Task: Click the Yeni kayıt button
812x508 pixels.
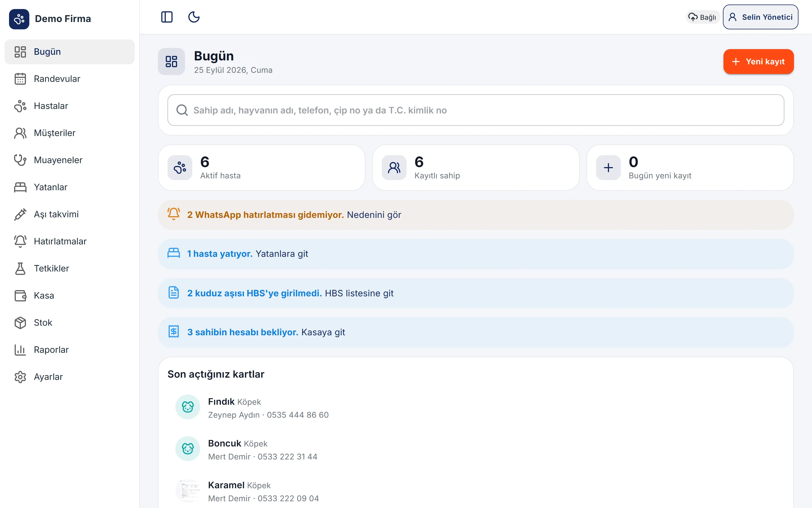Action: [x=758, y=62]
